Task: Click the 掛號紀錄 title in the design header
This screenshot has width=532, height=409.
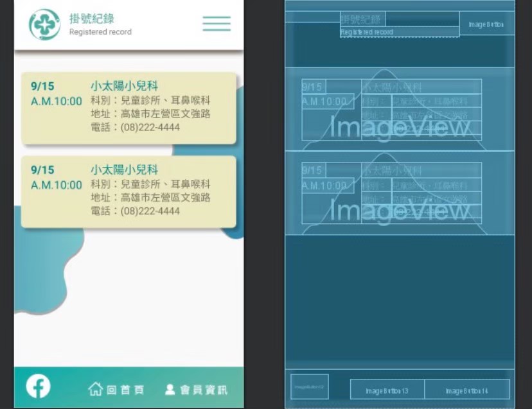Action: pos(92,18)
